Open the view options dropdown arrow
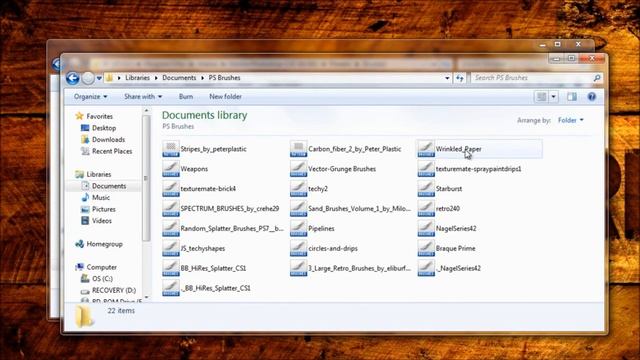The image size is (640, 360). click(553, 97)
